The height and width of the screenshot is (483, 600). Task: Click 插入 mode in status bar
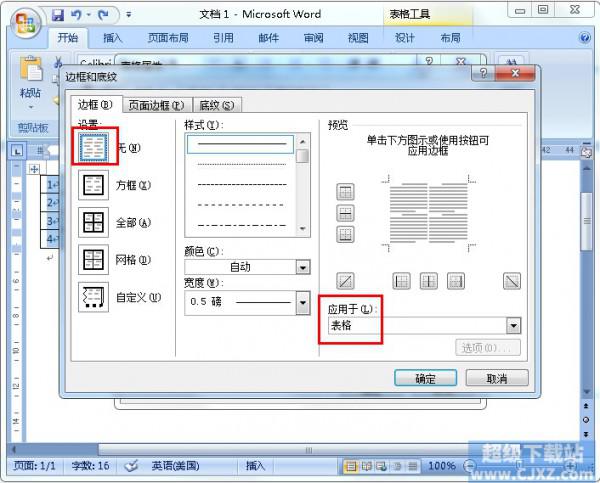tap(256, 466)
